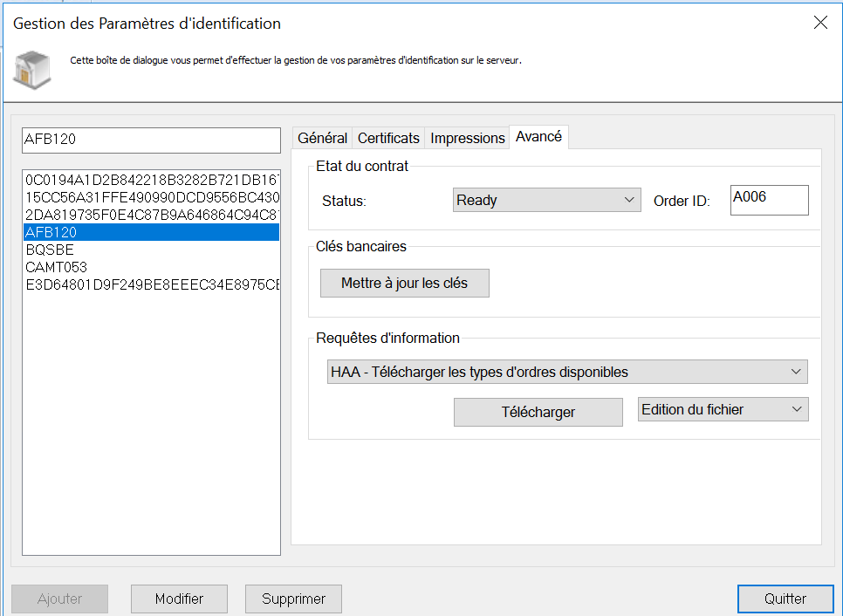This screenshot has width=843, height=616.
Task: Choose the CAMT053 list entry
Action: point(57,267)
